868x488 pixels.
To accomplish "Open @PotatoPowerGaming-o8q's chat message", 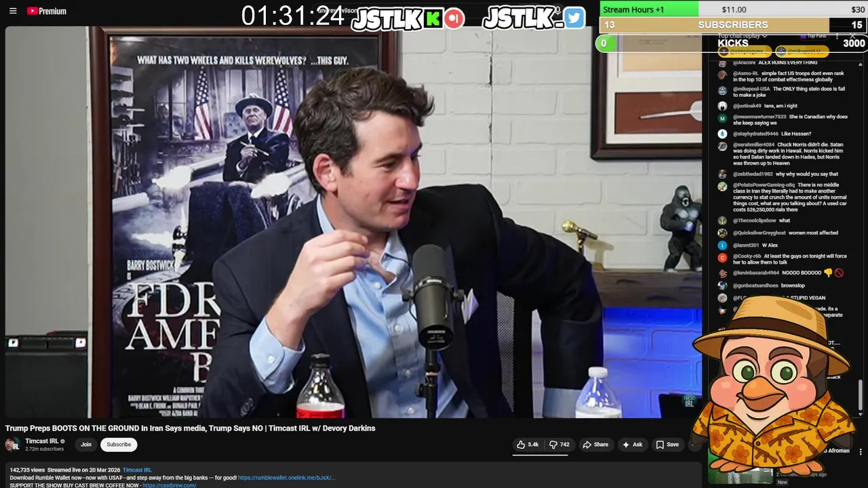I will [x=788, y=197].
